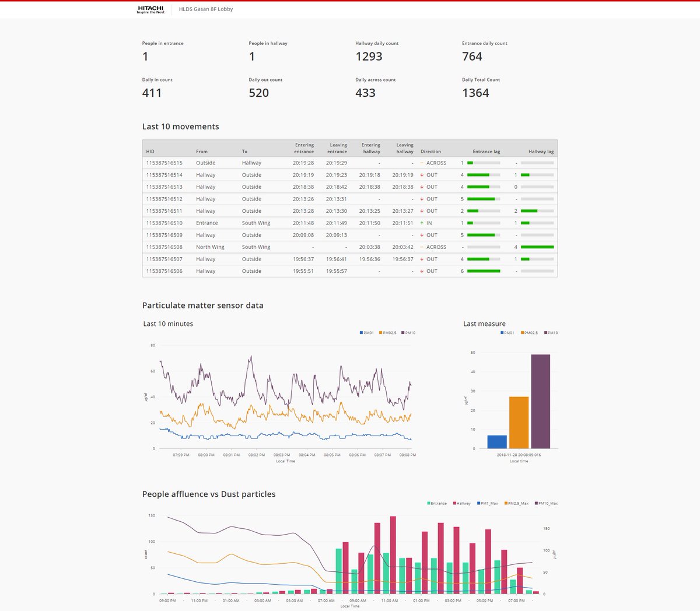This screenshot has width=700, height=611.
Task: Click Hallway lag progress bar in row 115387516511
Action: tap(537, 211)
